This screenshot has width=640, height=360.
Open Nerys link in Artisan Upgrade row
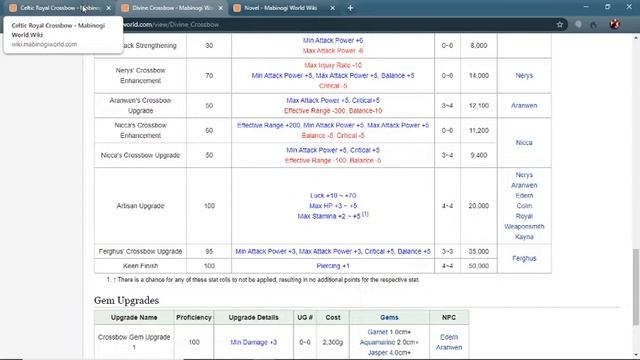click(524, 175)
